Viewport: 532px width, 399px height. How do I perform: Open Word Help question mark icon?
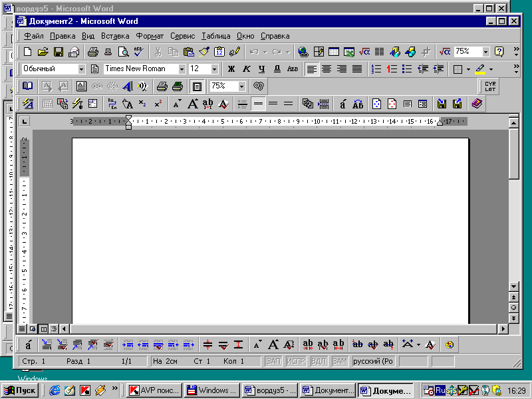point(499,52)
